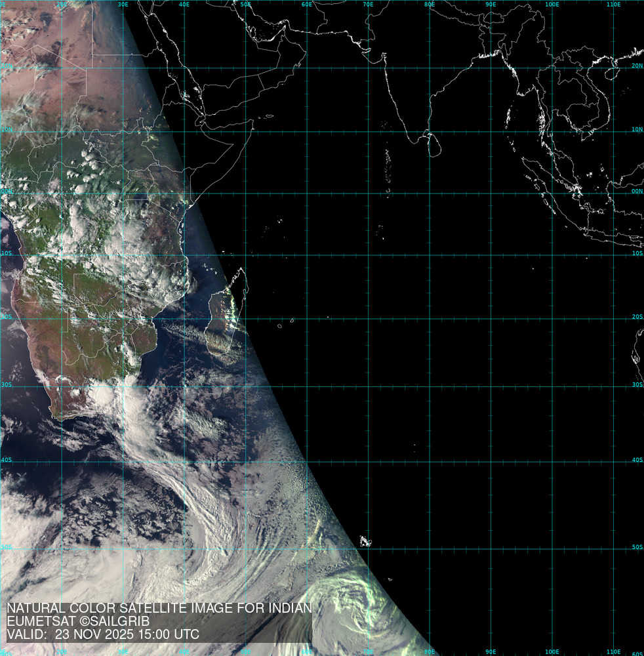
Task: Click the 100E longitude label on top edge
Action: point(552,5)
